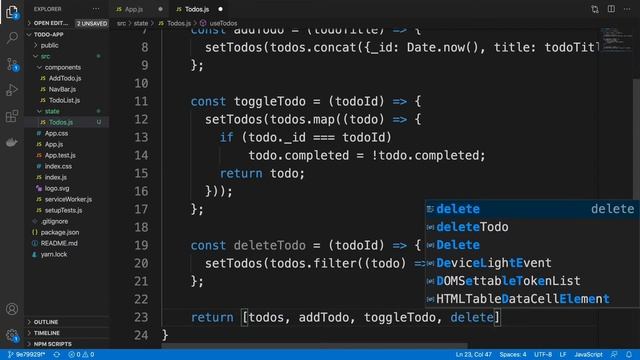
Task: Expand the public folder
Action: 49,45
